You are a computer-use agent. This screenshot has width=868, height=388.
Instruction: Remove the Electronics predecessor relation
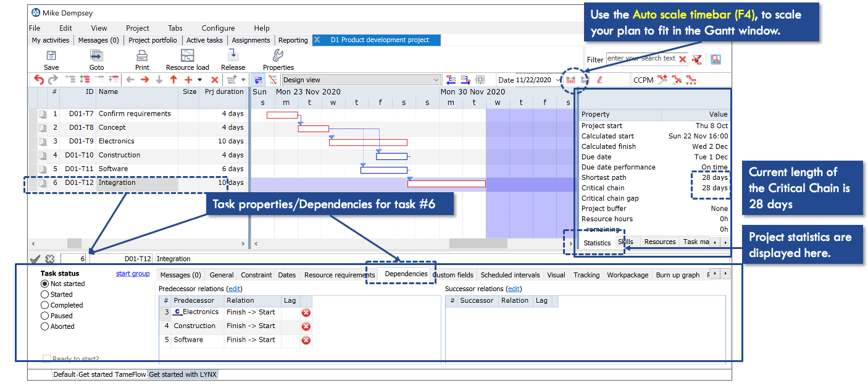(x=306, y=313)
